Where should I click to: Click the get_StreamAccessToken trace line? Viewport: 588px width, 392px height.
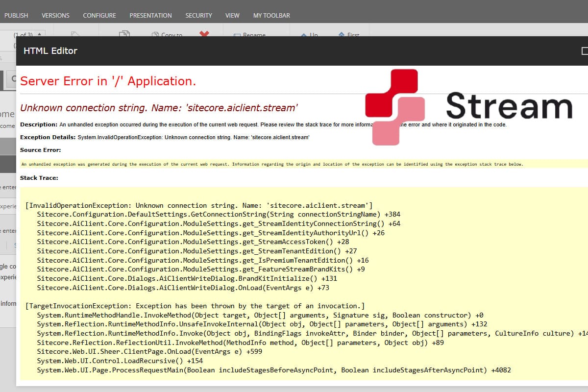tap(193, 242)
